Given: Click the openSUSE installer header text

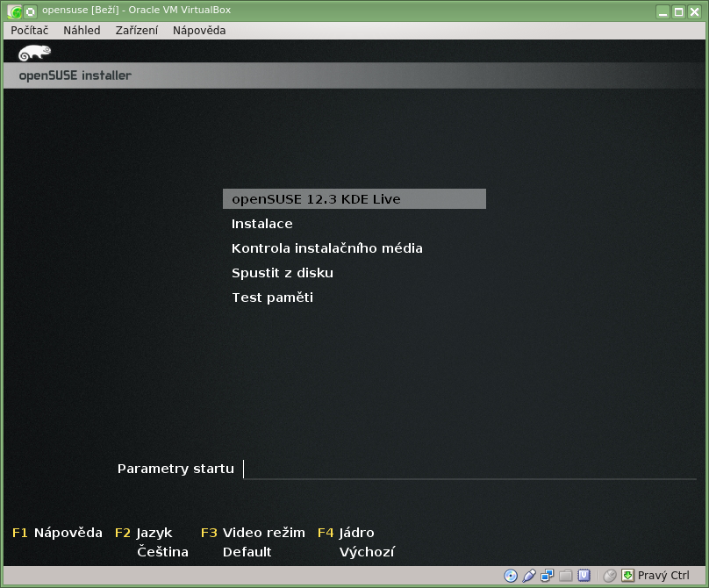Looking at the screenshot, I should tap(75, 75).
